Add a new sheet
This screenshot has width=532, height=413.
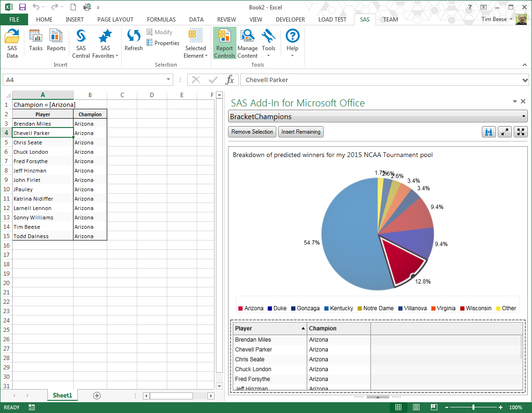click(x=96, y=395)
